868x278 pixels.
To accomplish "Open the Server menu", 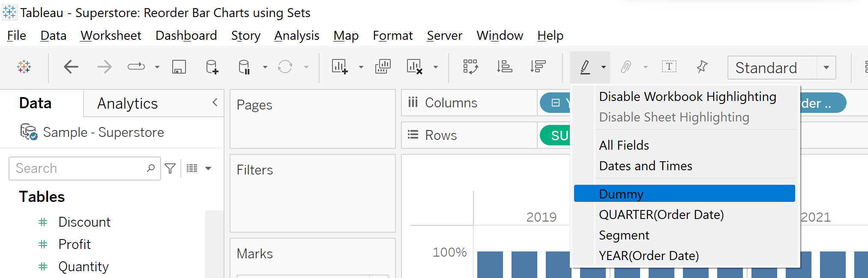I will [445, 35].
